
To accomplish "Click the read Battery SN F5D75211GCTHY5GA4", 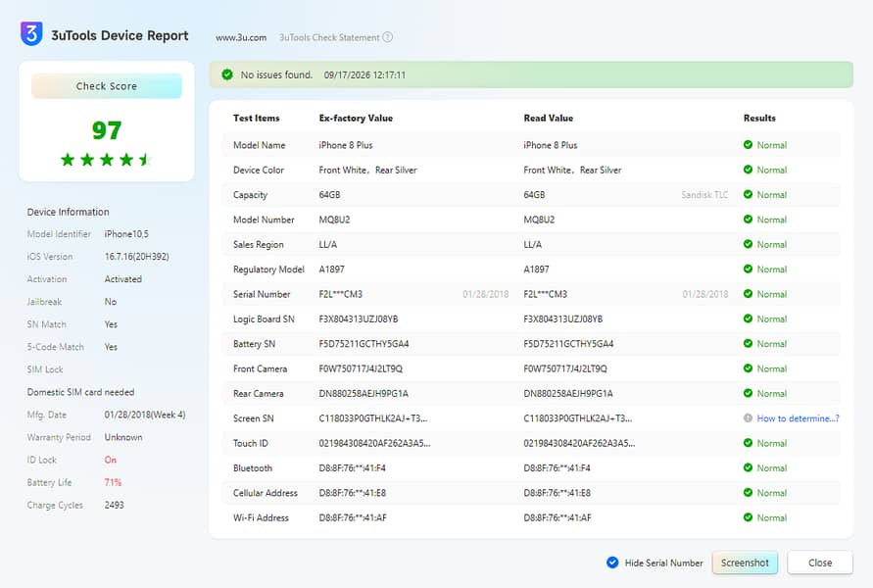I will (x=568, y=344).
